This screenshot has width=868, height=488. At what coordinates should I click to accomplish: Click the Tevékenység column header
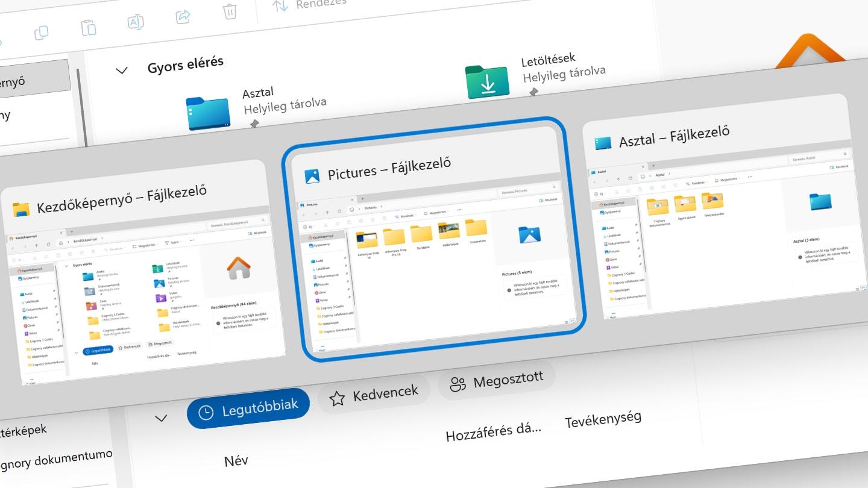(x=603, y=419)
